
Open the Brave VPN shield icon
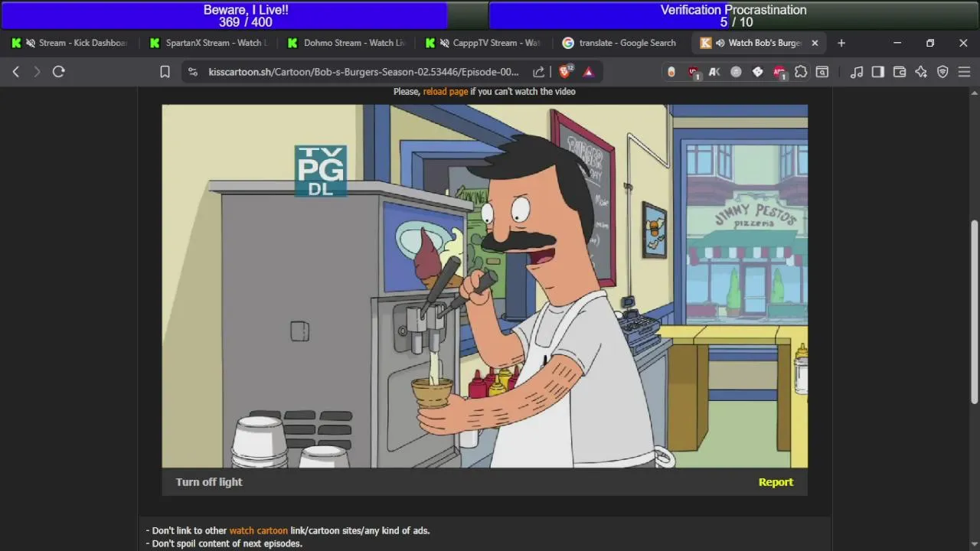point(942,72)
